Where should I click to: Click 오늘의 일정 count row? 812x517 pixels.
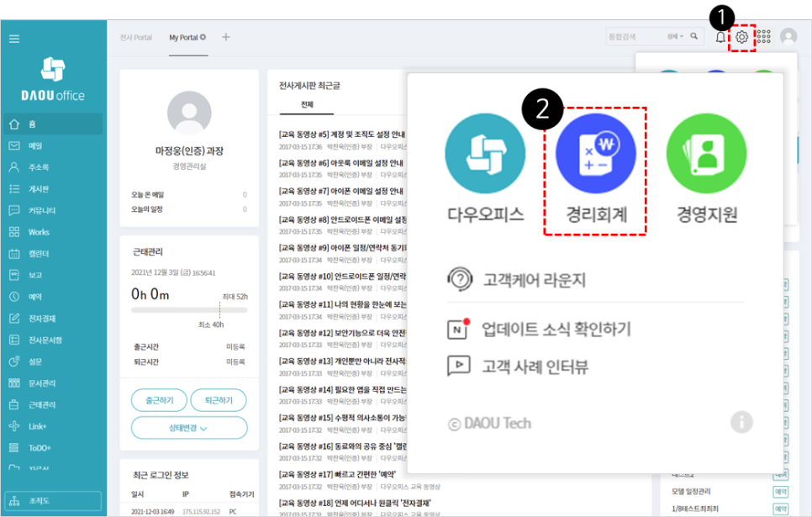pyautogui.click(x=189, y=209)
